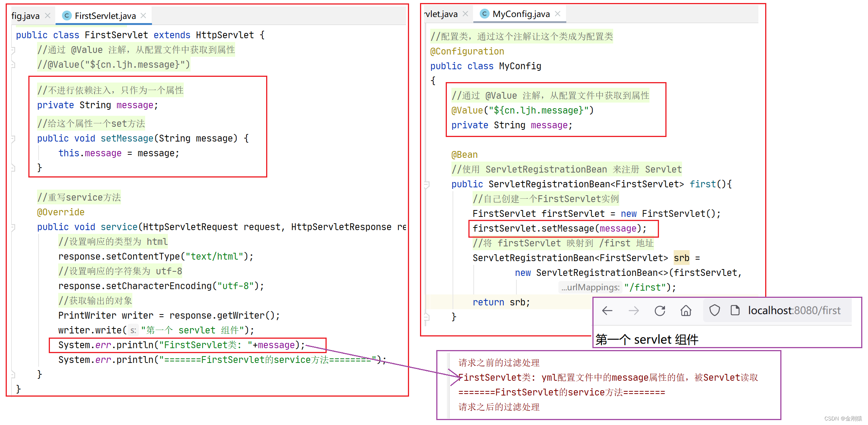Click 'this.message = message;' assignment

pos(119,153)
